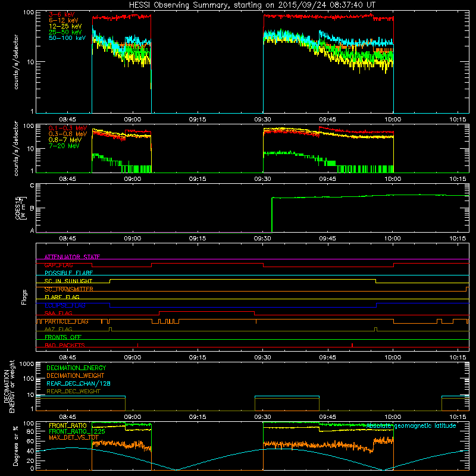Click the A tick label on GOES axis
Screen dimensions: 476x476
click(x=32, y=230)
